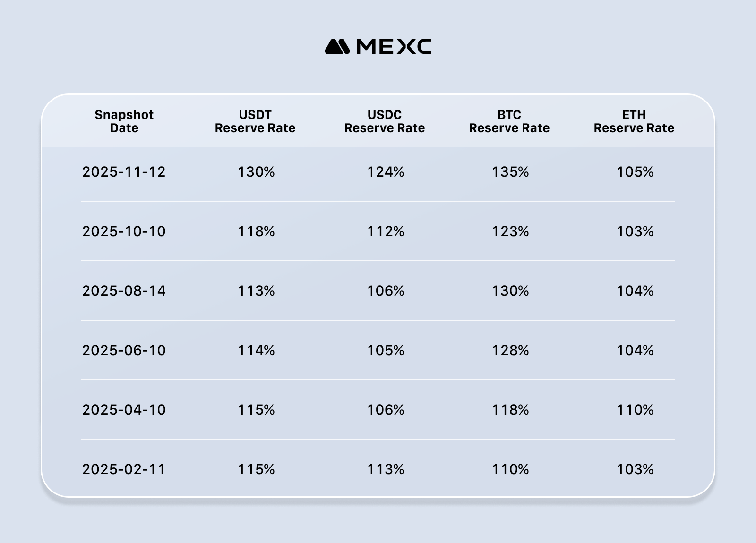Select the Snapshot Date column header
This screenshot has height=543, width=756.
pos(124,121)
